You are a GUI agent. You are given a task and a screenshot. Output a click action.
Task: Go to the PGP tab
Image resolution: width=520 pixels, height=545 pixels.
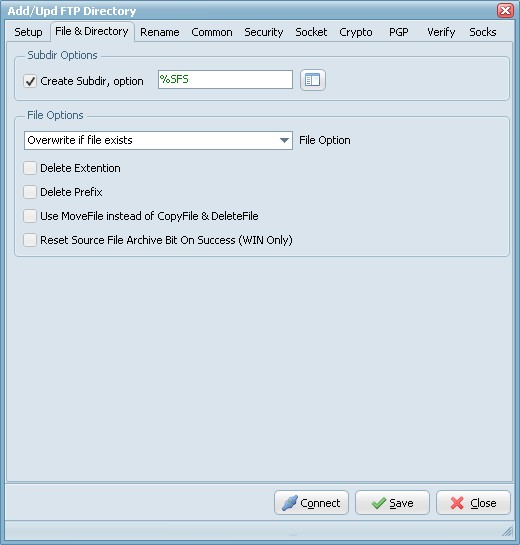[398, 32]
